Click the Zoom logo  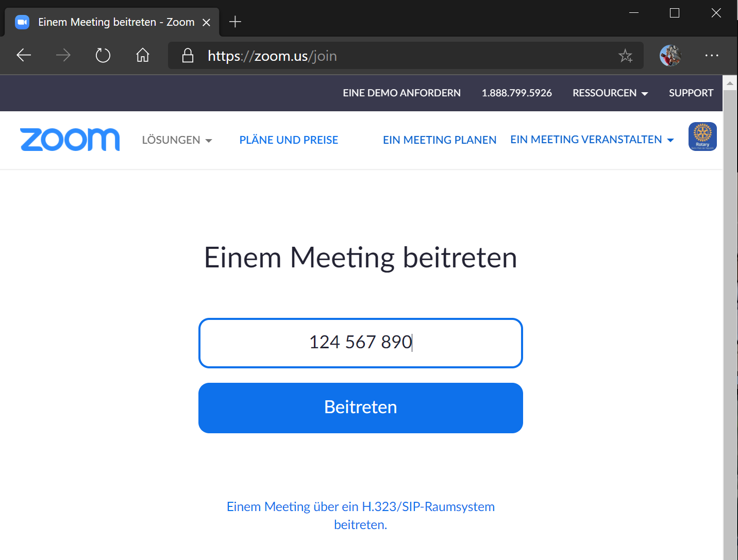click(x=70, y=140)
